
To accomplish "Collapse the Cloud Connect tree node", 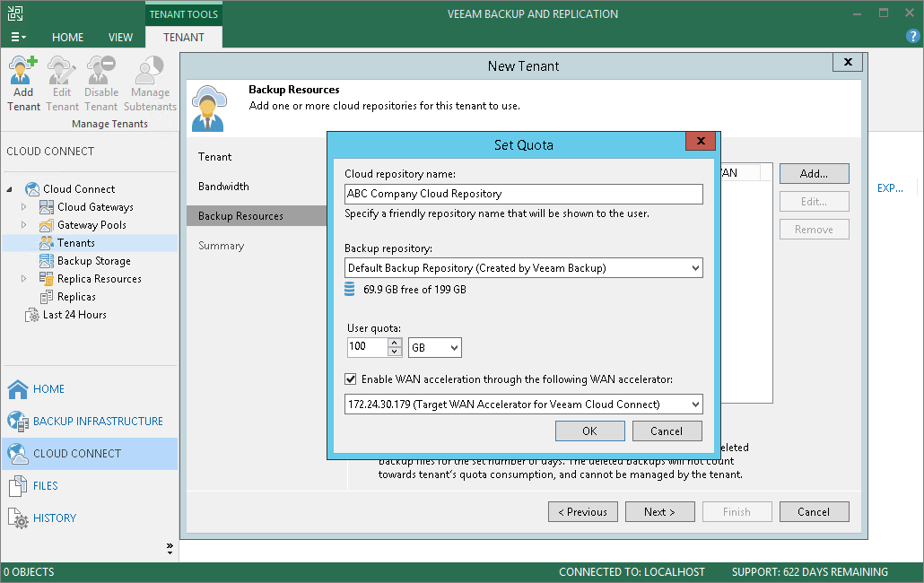I will click(10, 189).
